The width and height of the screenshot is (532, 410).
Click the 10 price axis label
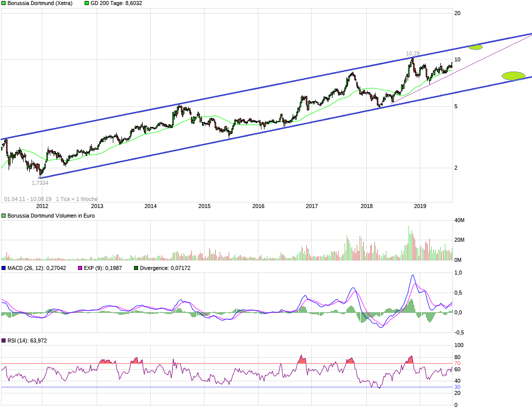click(457, 59)
